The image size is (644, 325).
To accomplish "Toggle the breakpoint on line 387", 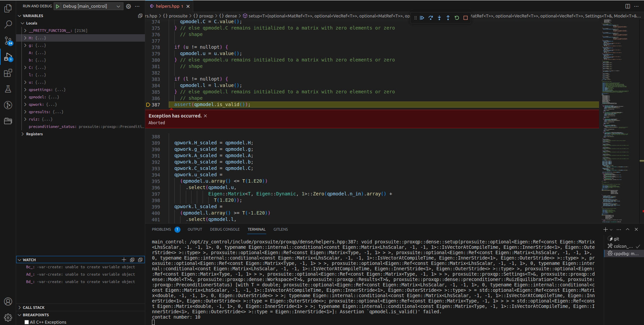I will [x=148, y=105].
